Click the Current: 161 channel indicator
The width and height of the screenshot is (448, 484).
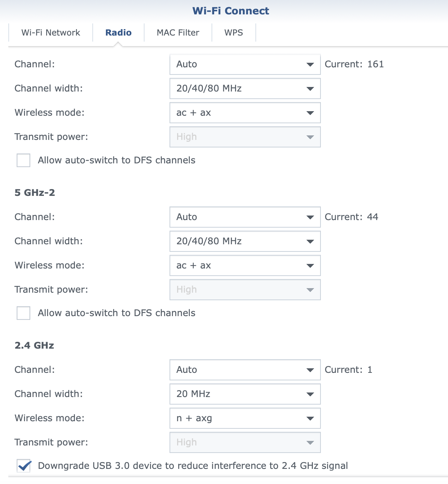point(354,64)
